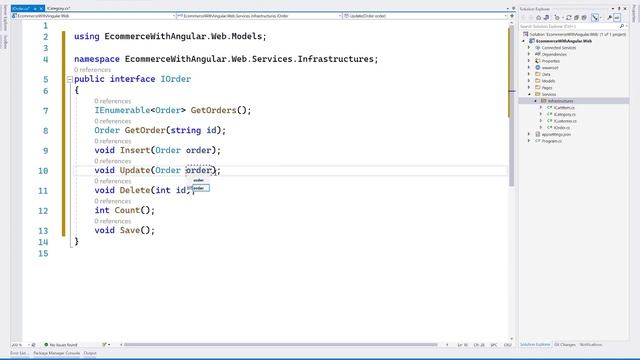640x360 pixels.
Task: Switch to the Solution Explorer bottom tab
Action: tap(535, 345)
